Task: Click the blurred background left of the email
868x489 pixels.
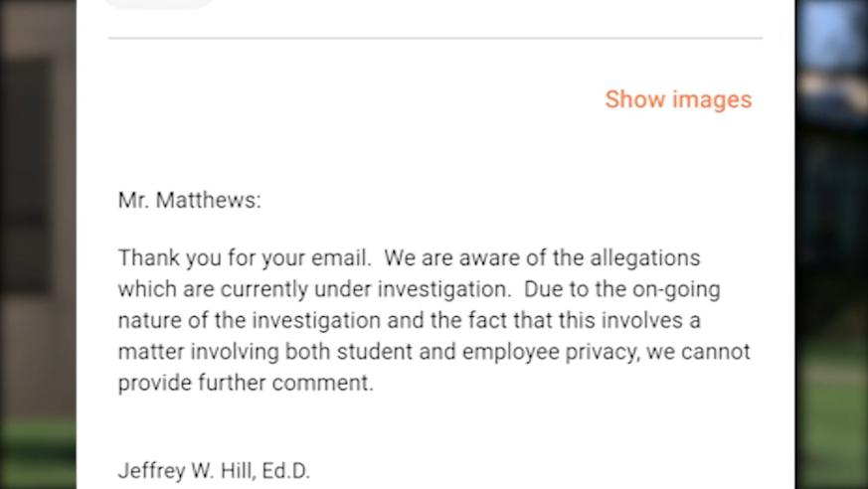Action: pos(38,244)
